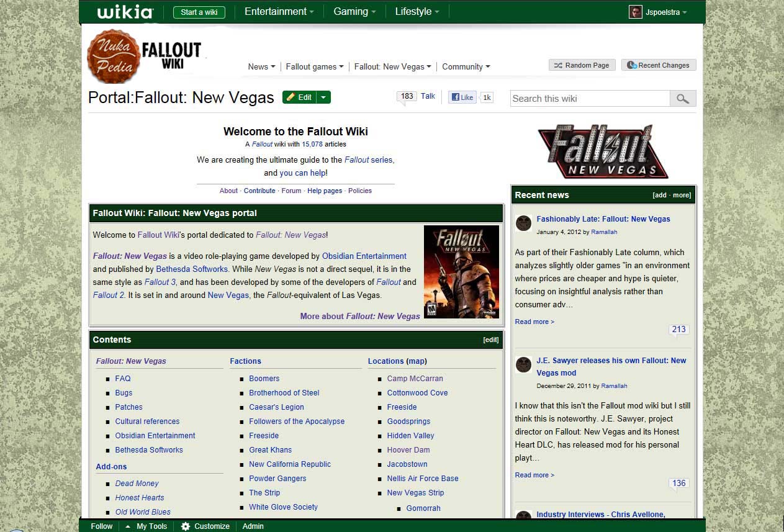The width and height of the screenshot is (784, 532).
Task: Click the Contents section edit link
Action: pyautogui.click(x=491, y=340)
